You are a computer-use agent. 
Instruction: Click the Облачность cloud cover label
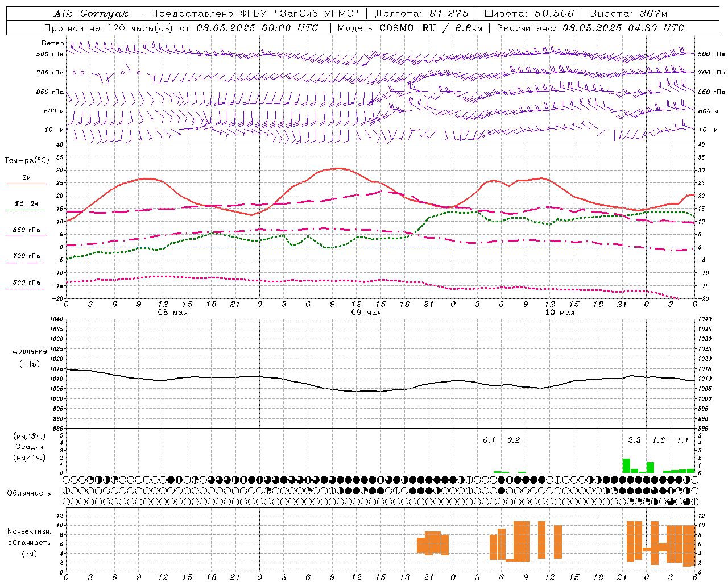[29, 493]
